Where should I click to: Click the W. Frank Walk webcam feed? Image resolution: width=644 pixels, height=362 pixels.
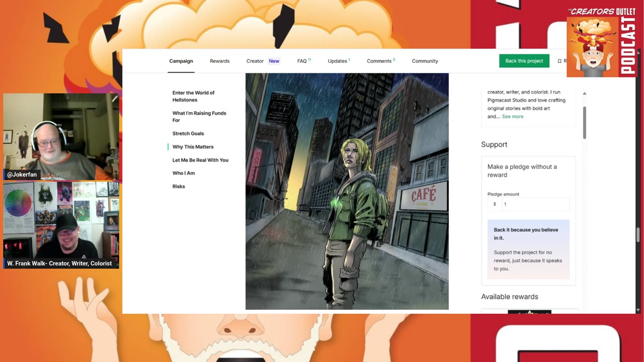[x=61, y=225]
